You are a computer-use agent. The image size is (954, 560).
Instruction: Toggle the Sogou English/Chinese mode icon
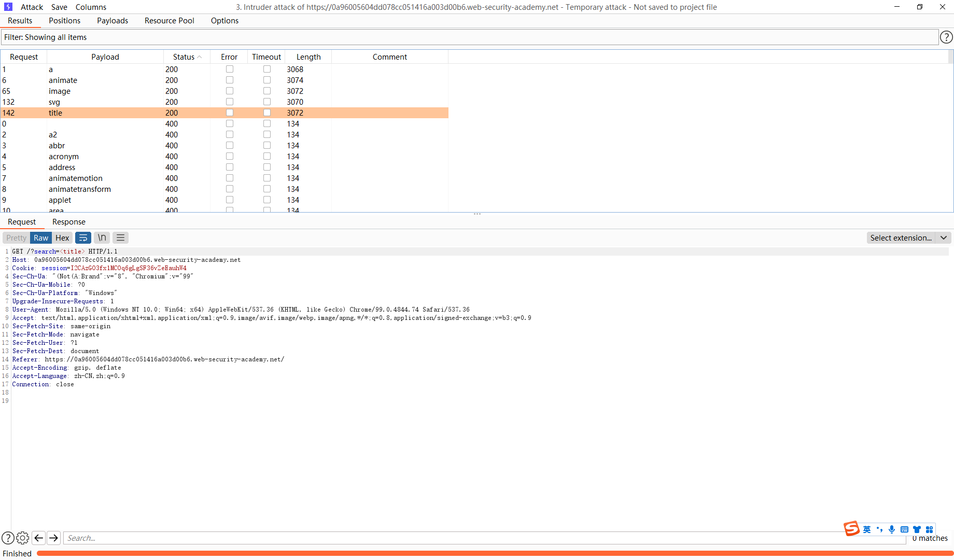(x=867, y=529)
